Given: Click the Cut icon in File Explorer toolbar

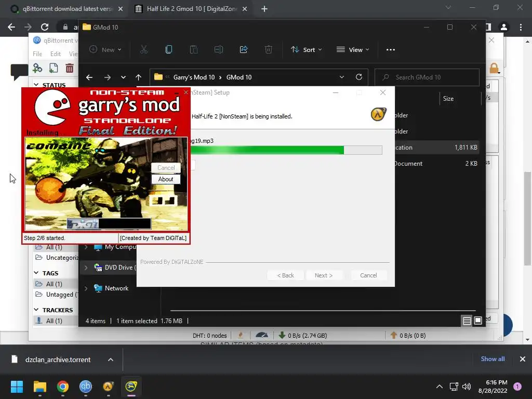Looking at the screenshot, I should tap(144, 49).
